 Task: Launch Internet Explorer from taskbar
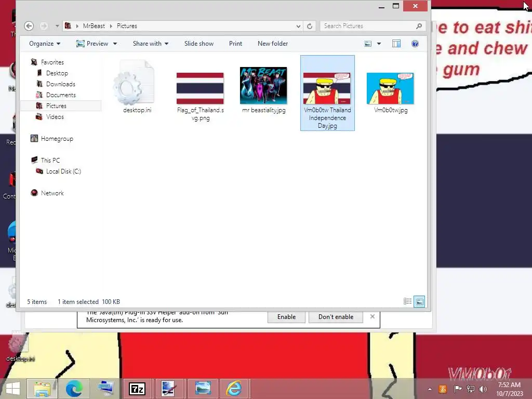[x=234, y=389]
